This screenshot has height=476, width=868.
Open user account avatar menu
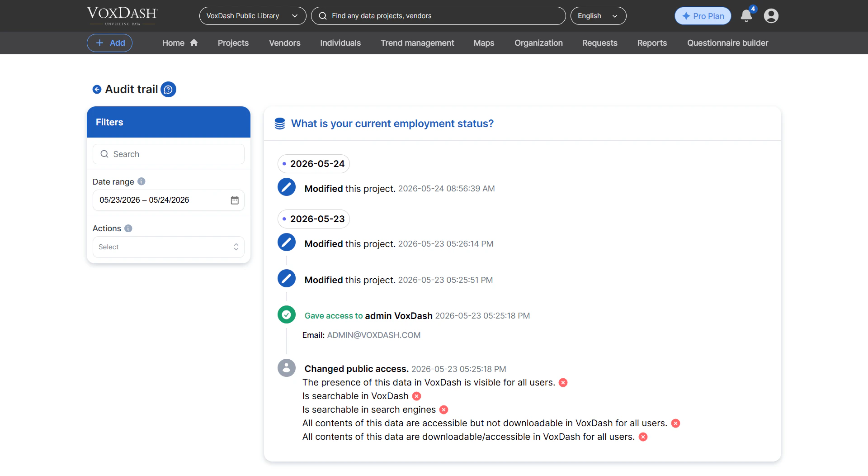pos(771,16)
